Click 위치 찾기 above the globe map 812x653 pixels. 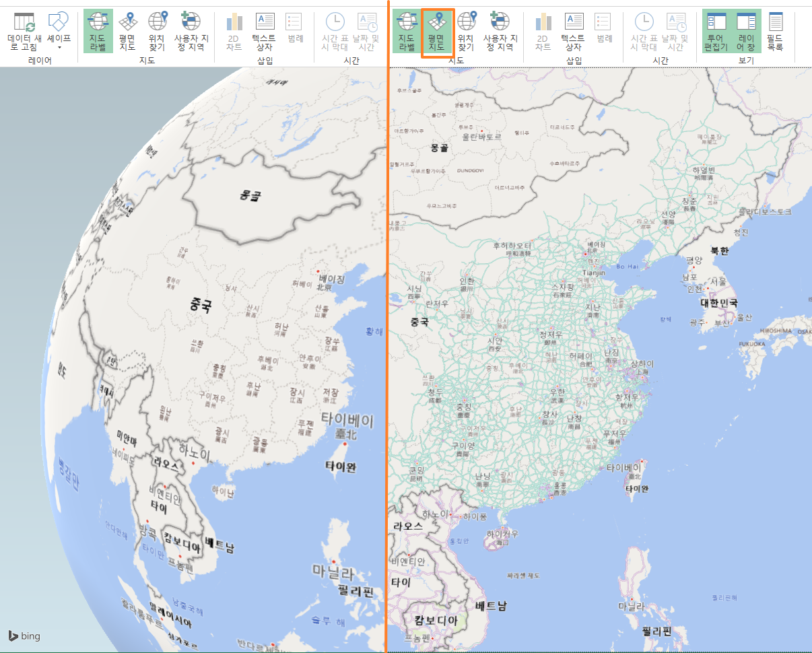click(157, 32)
